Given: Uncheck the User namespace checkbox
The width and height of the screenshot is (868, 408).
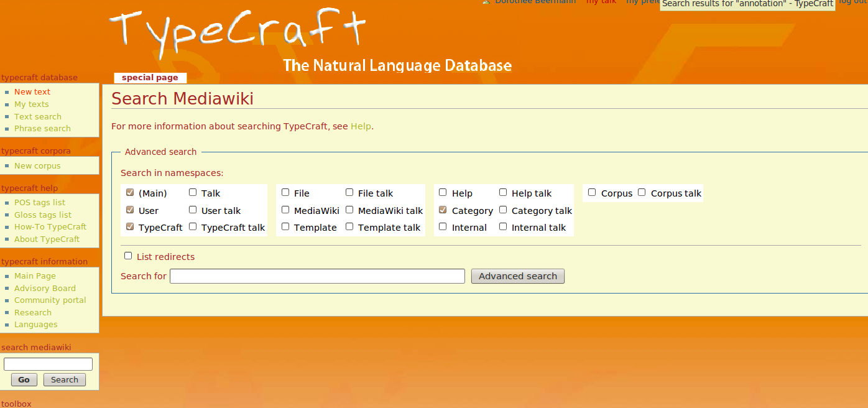Looking at the screenshot, I should [130, 210].
